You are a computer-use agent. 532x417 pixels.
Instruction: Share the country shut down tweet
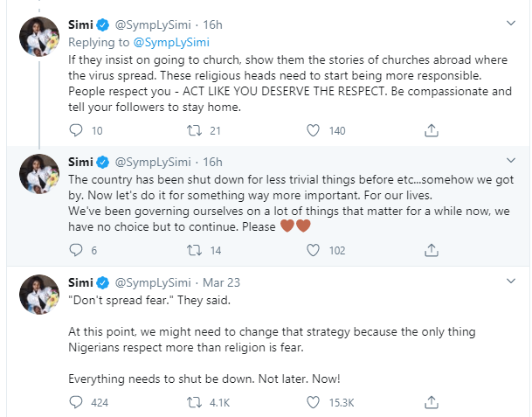431,250
